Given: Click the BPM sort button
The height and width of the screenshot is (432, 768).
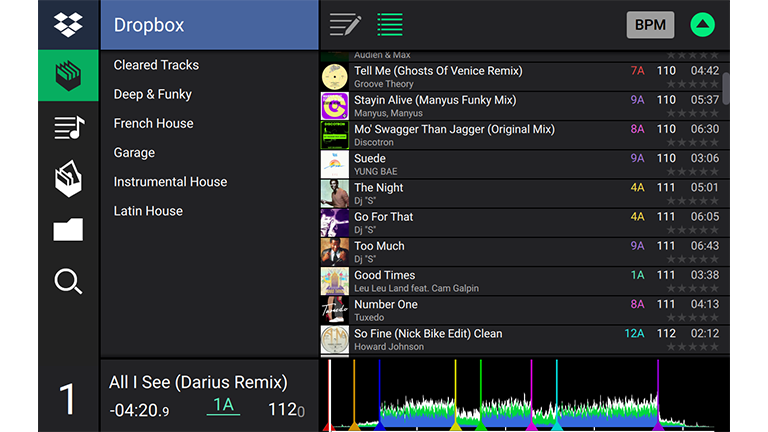Looking at the screenshot, I should tap(650, 25).
